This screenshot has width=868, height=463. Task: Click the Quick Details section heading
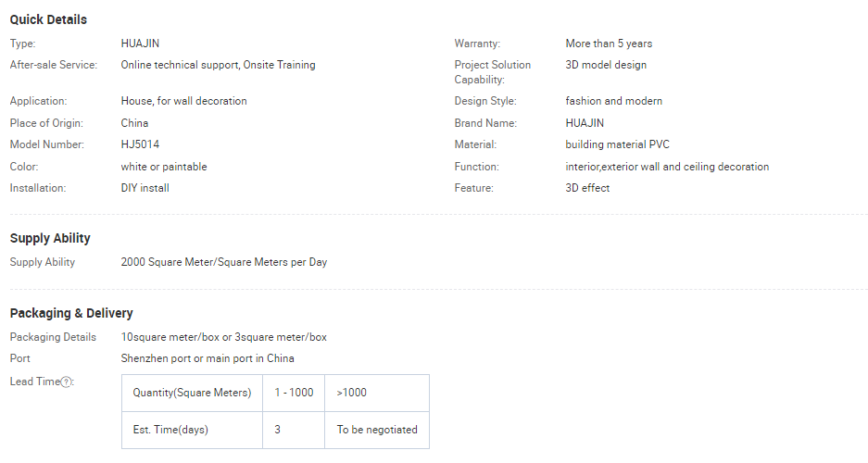[48, 20]
